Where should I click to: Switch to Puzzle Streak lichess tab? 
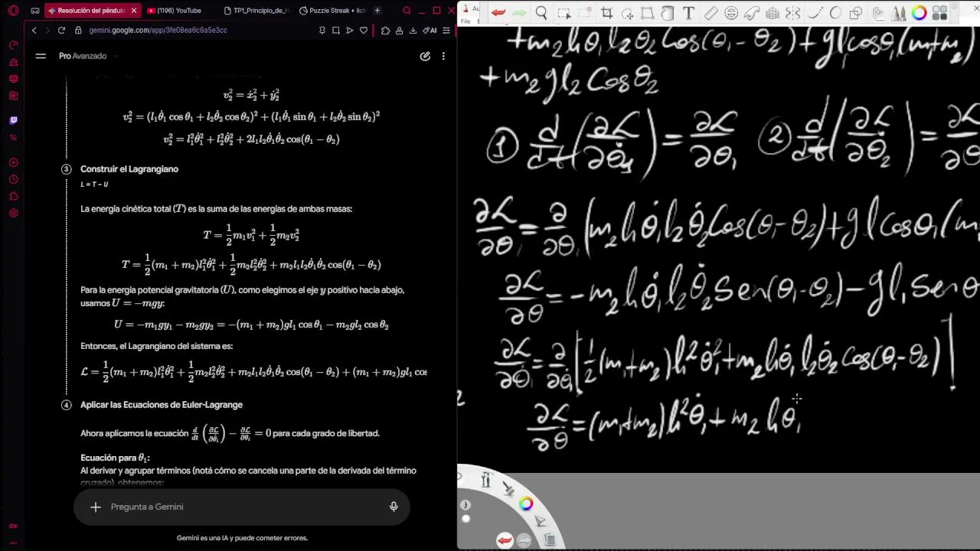click(x=333, y=11)
